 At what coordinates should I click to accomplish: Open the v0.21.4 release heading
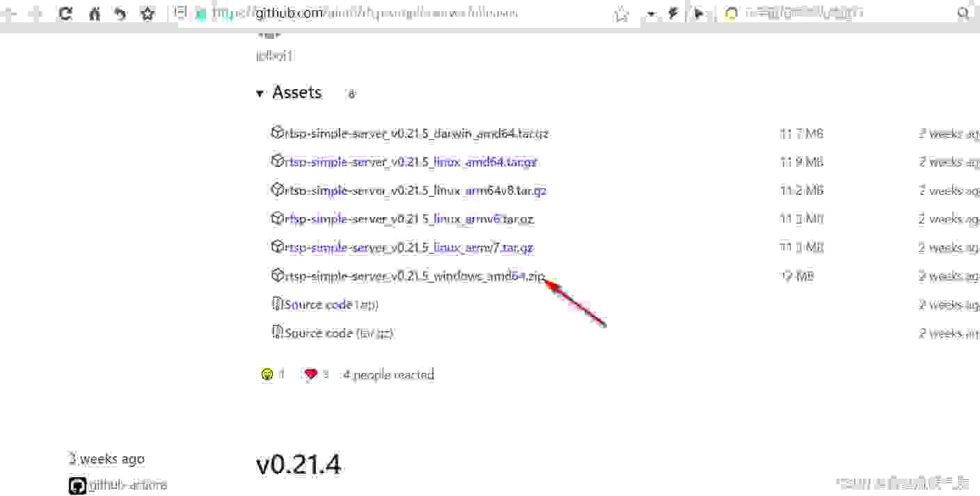point(299,465)
